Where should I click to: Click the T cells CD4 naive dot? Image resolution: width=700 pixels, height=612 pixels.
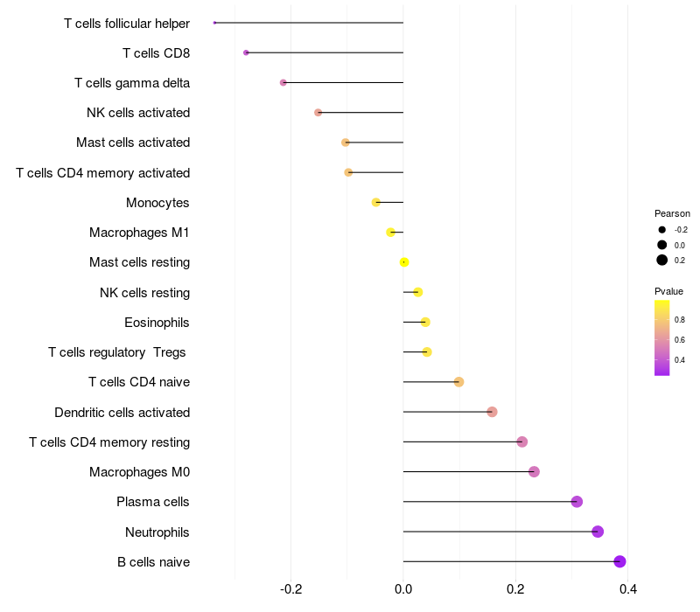[458, 382]
